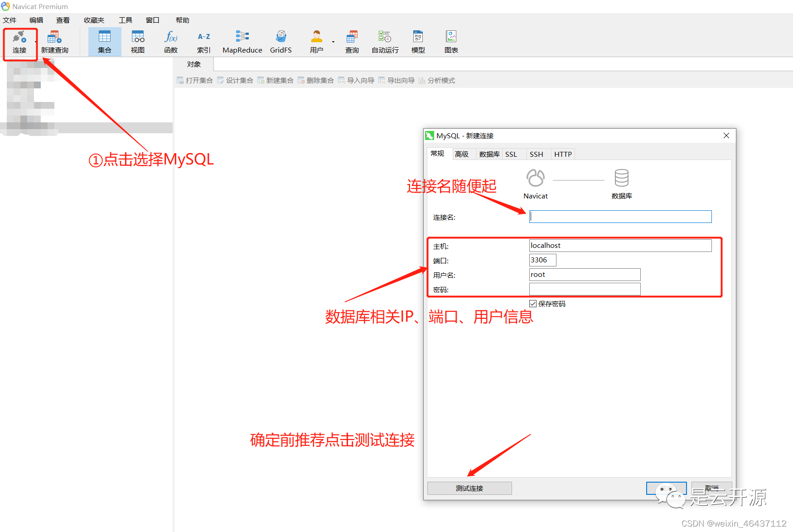The width and height of the screenshot is (793, 532).
Task: Click the 端口 3306 field
Action: pyautogui.click(x=542, y=260)
